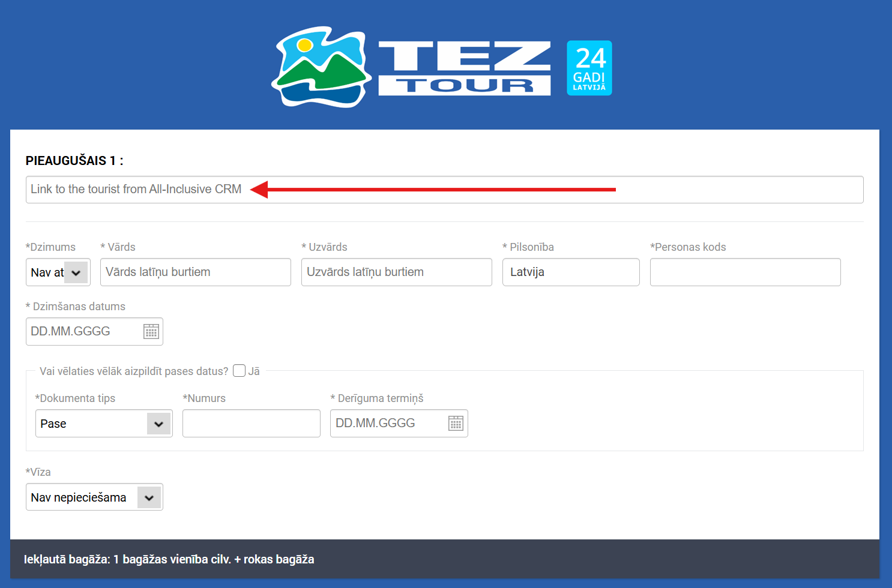Open calendar picker for Dzimšanas datums
This screenshot has width=892, height=588.
(151, 331)
